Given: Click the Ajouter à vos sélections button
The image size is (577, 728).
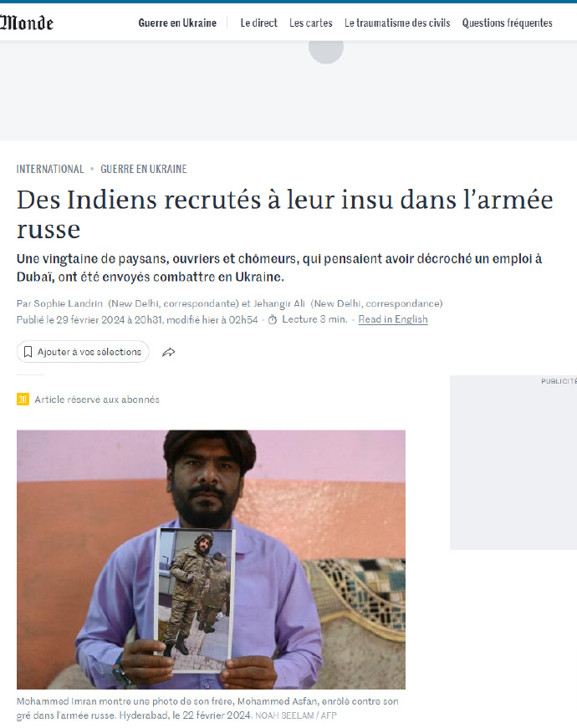Looking at the screenshot, I should point(83,352).
